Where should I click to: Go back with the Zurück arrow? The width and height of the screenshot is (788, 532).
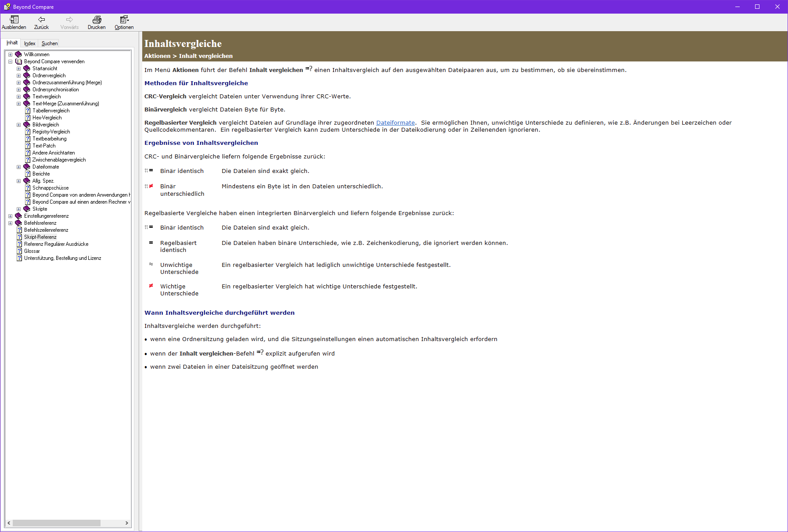(x=41, y=19)
